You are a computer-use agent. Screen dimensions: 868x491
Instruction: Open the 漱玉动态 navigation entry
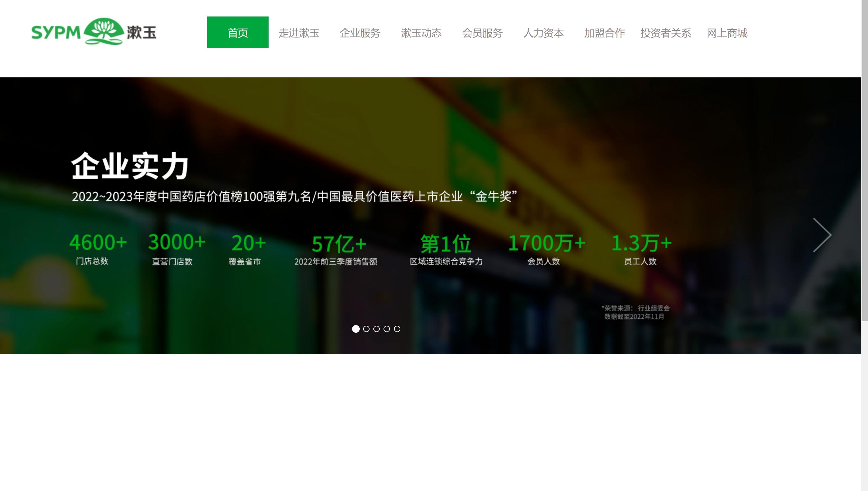tap(422, 33)
